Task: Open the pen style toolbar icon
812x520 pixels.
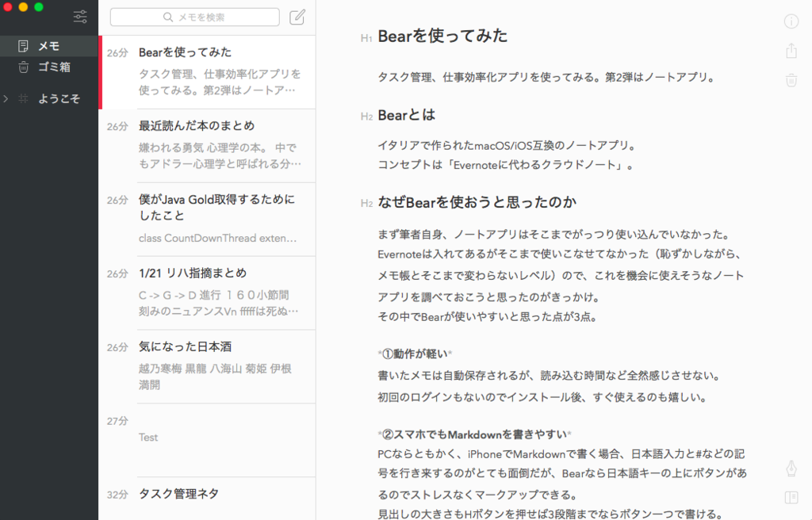Action: click(x=791, y=468)
